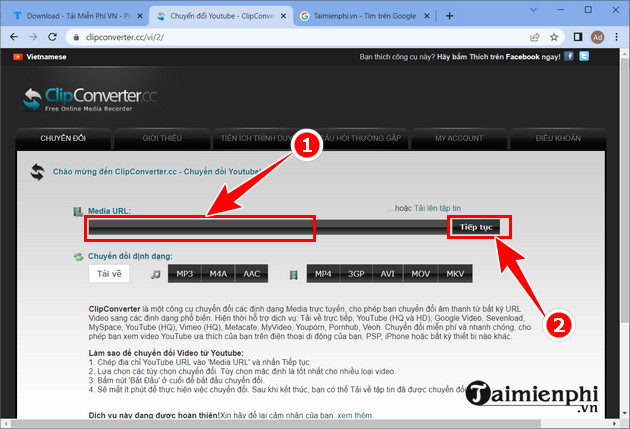Open the Chrome profile avatar
The width and height of the screenshot is (630, 429).
pos(596,38)
